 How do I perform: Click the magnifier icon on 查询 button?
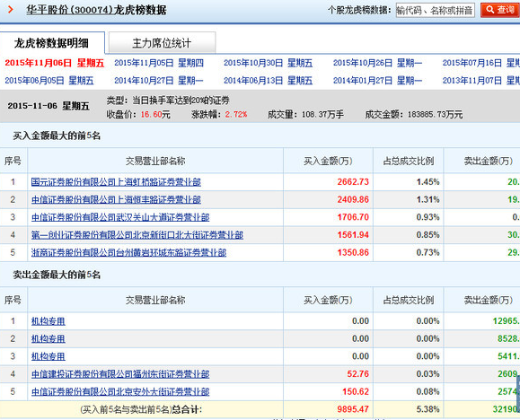coord(490,10)
